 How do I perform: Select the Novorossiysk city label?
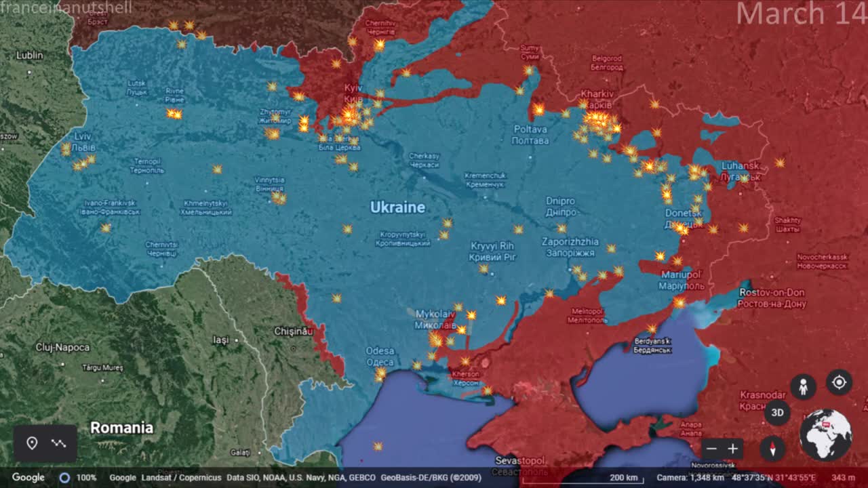pos(713,465)
